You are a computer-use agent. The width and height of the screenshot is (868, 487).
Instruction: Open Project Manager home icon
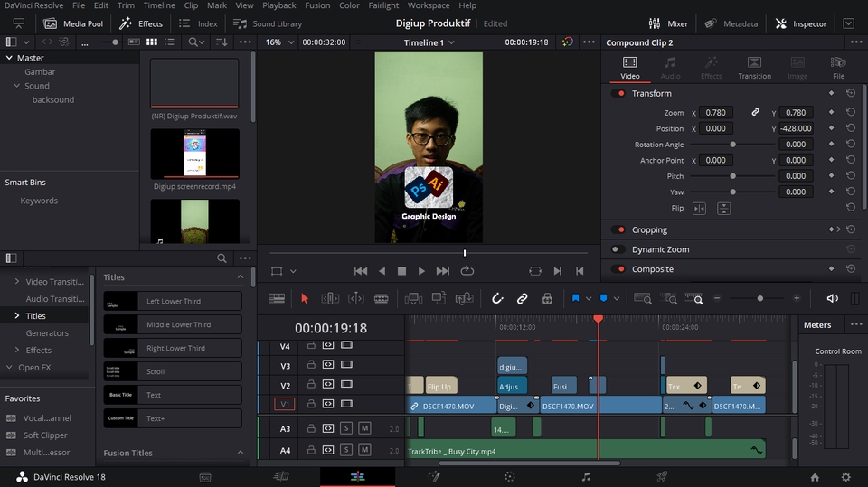click(815, 477)
